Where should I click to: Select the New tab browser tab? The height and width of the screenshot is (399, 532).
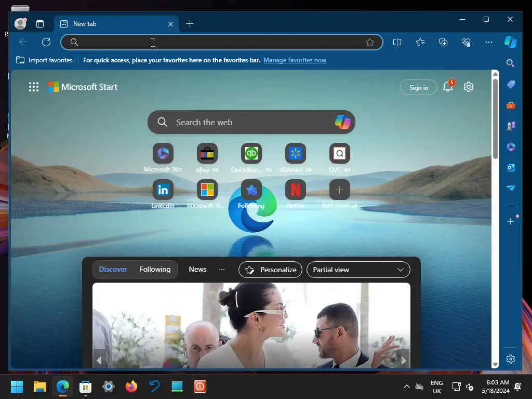point(117,24)
